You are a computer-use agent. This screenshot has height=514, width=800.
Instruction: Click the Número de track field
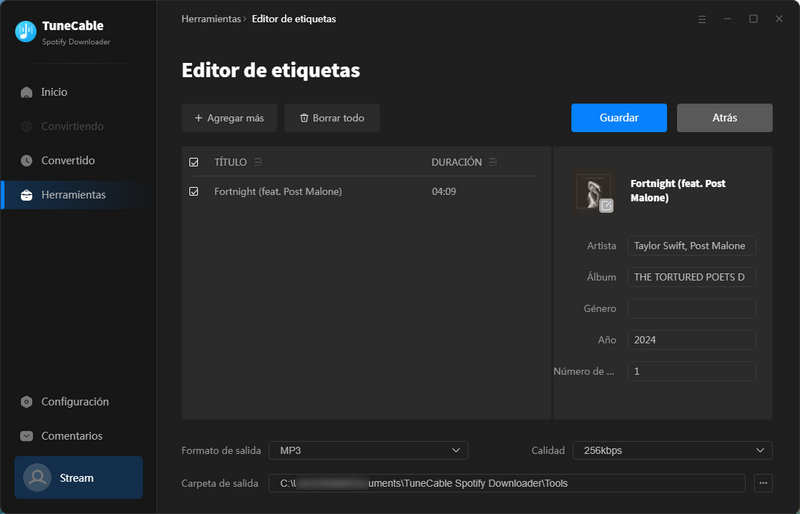[691, 371]
